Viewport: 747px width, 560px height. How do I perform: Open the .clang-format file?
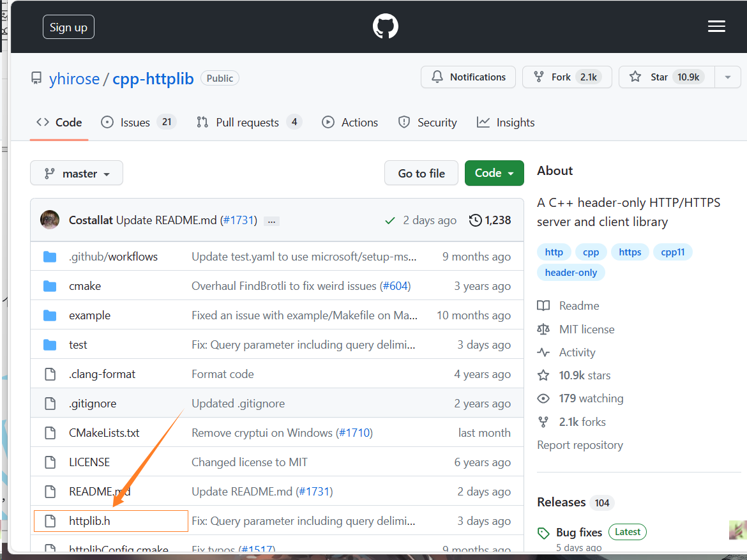102,374
